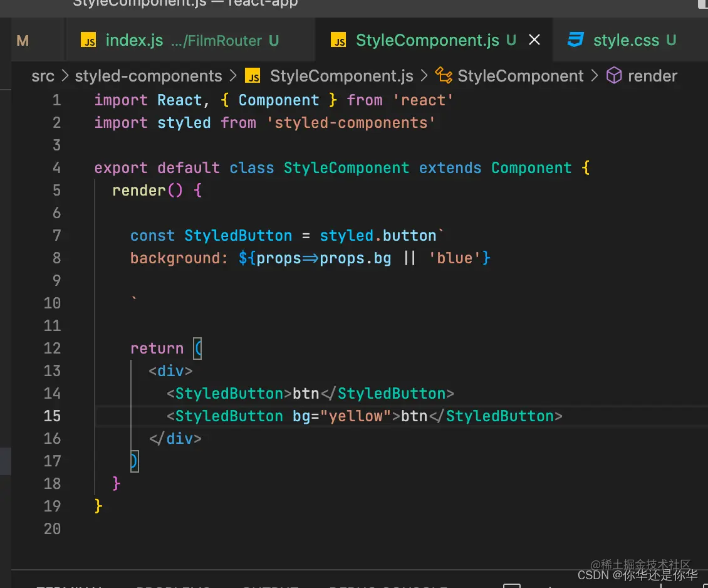This screenshot has width=708, height=588.
Task: Click the "yellow" attribute value on line 15
Action: point(355,416)
